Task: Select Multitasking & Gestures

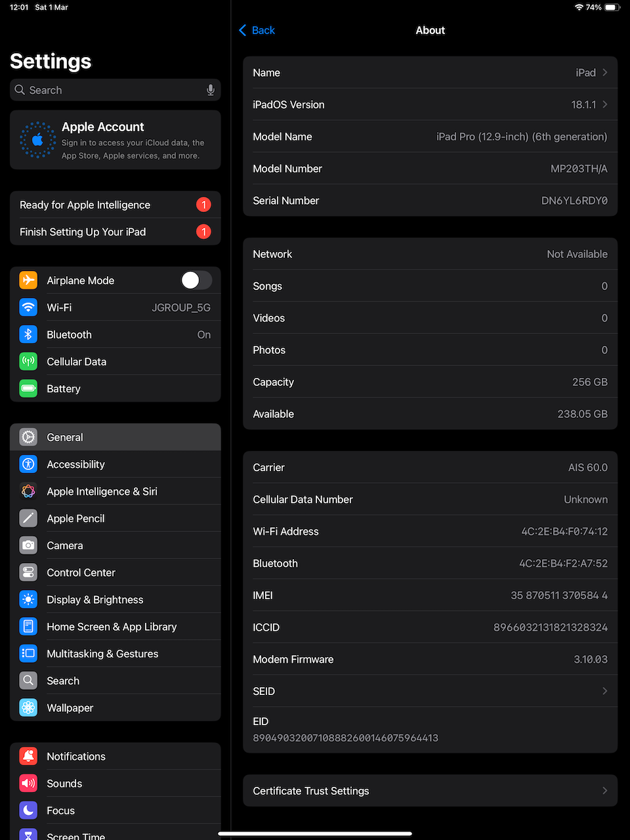Action: tap(115, 654)
